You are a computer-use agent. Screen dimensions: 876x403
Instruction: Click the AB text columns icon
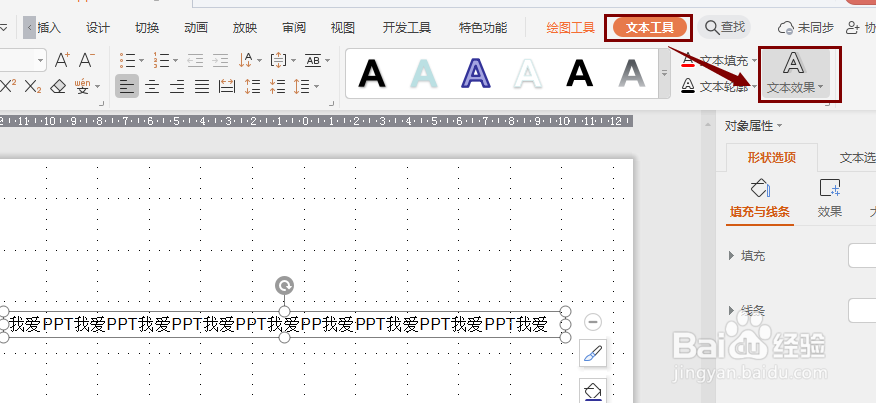coord(313,60)
